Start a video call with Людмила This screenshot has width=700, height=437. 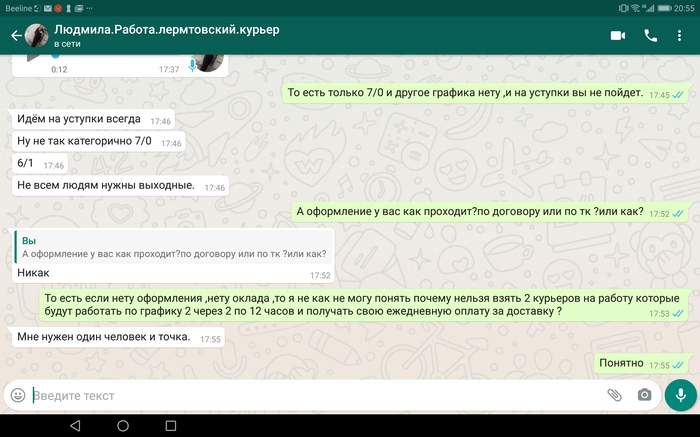point(617,35)
